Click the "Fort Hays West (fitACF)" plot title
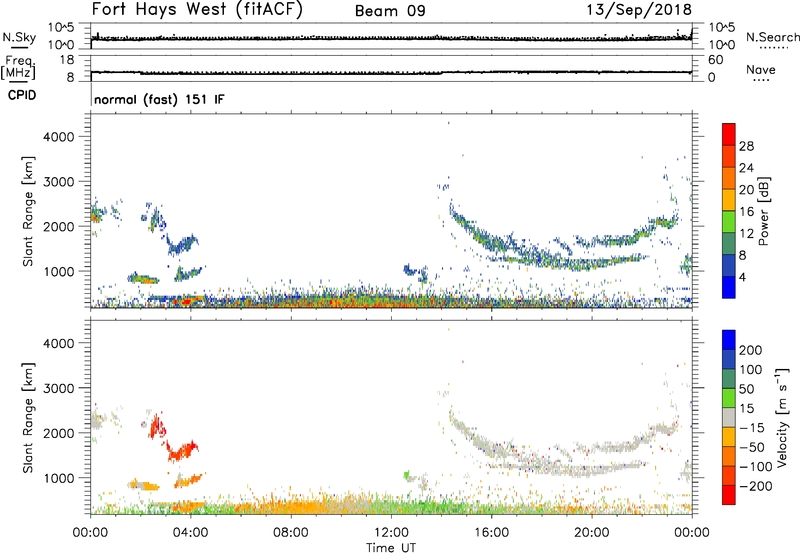800x554 pixels. pyautogui.click(x=197, y=9)
